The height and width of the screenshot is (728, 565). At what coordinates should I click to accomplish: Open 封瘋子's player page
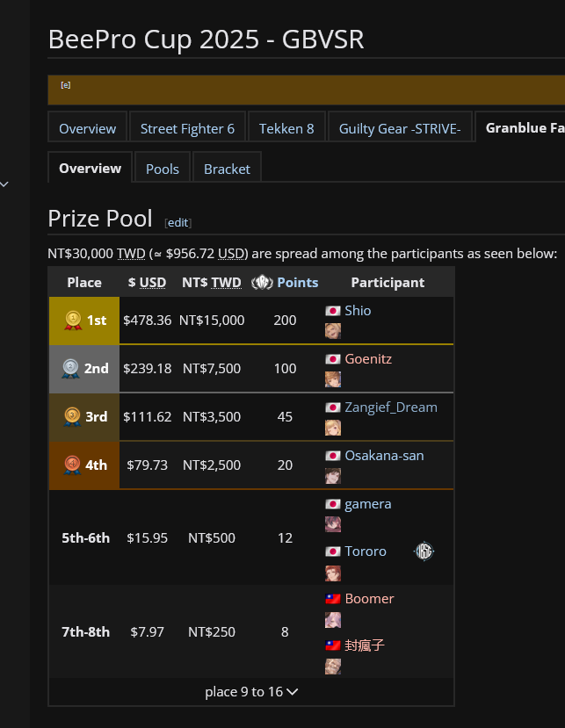365,645
